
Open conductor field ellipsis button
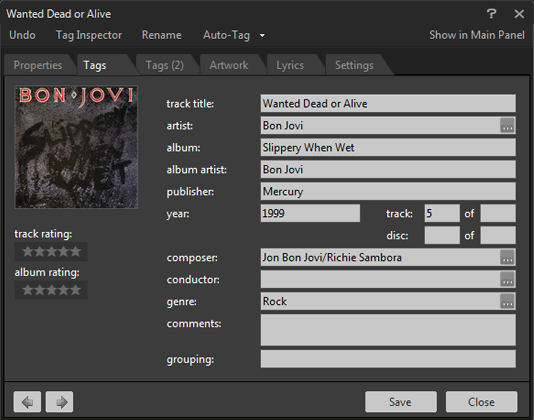coord(507,279)
